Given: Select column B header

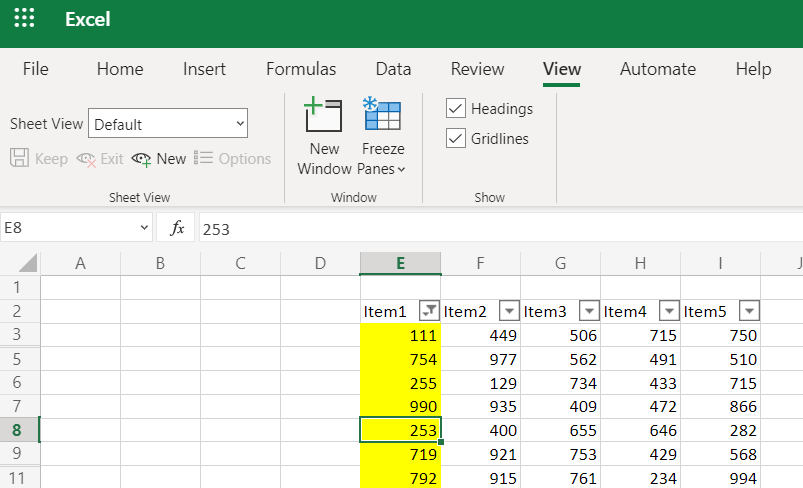Looking at the screenshot, I should pos(160,263).
